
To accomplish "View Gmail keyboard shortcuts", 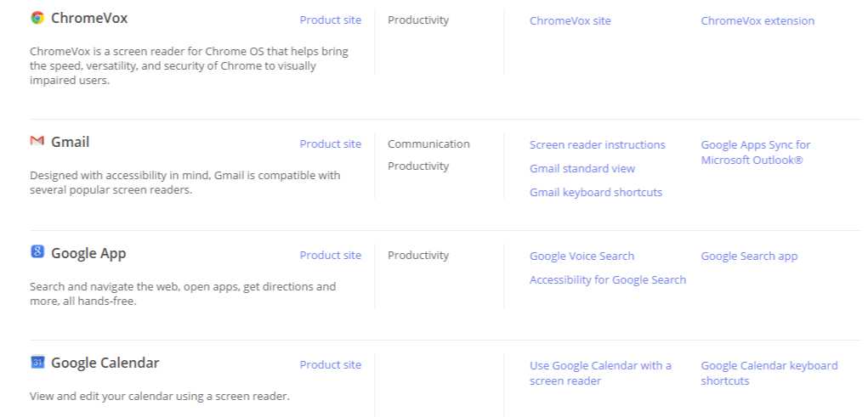I will tap(595, 193).
